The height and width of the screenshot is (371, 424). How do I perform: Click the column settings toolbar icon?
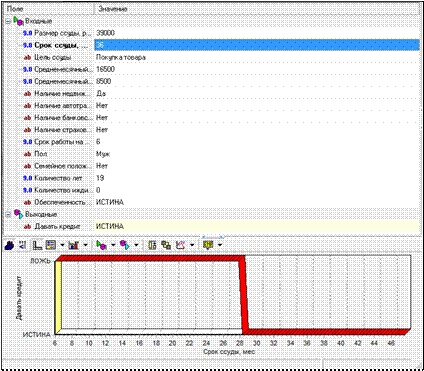152,245
